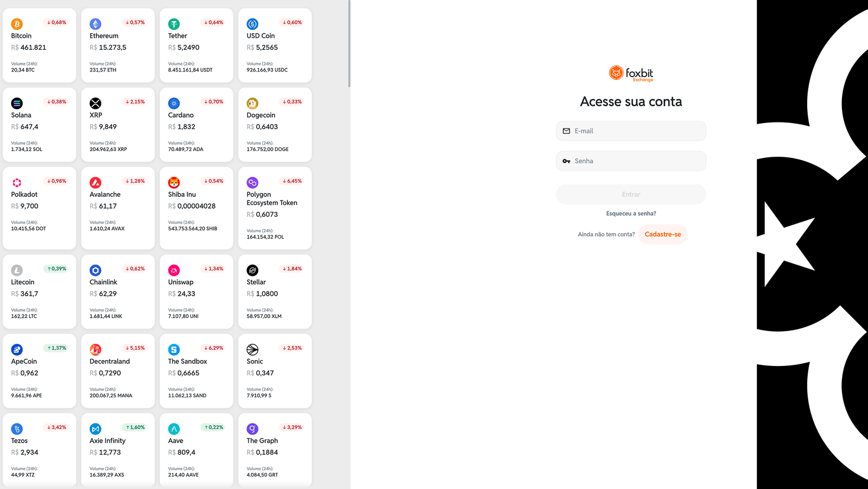This screenshot has height=489, width=868.
Task: Click the Uniswap pink icon
Action: tap(174, 270)
